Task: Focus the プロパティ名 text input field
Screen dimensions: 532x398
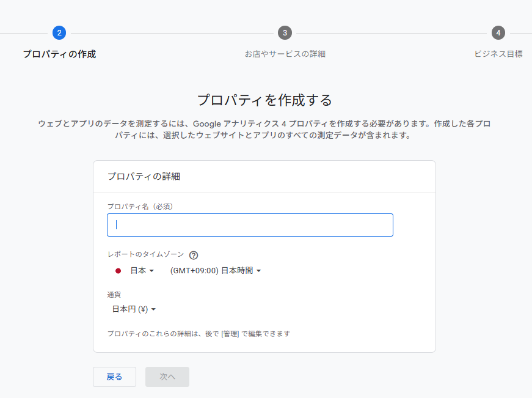Action: click(x=250, y=225)
